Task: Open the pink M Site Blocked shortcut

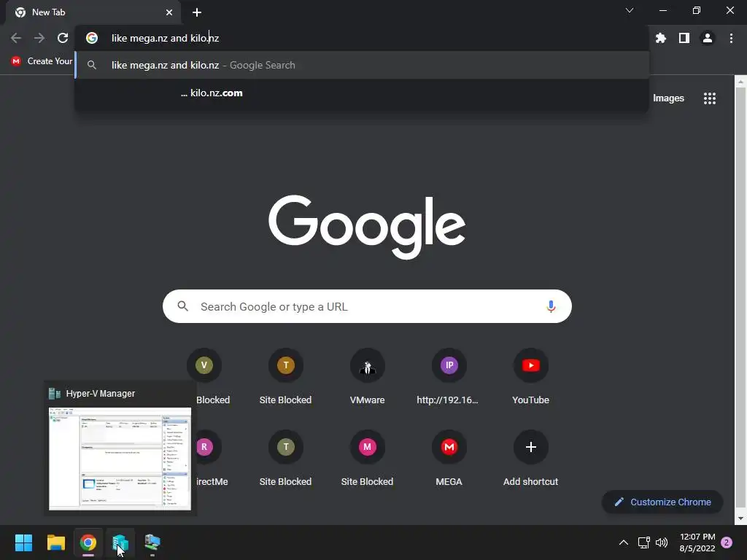Action: tap(368, 458)
